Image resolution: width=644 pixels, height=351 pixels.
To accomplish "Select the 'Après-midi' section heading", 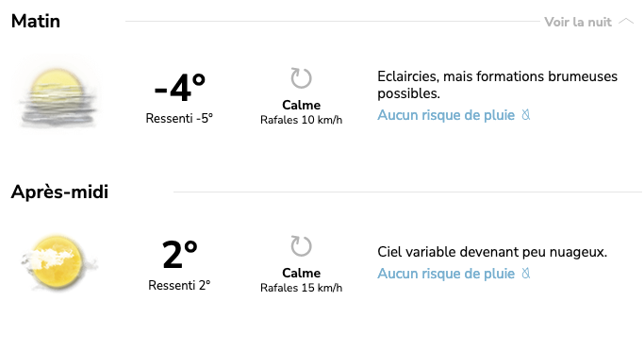I will (x=59, y=192).
